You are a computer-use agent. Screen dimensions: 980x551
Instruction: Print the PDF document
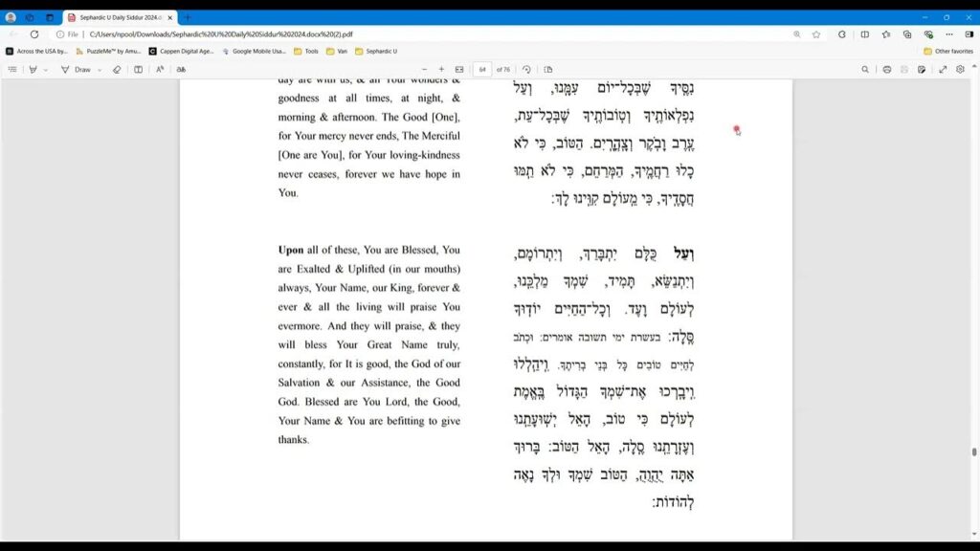click(887, 69)
